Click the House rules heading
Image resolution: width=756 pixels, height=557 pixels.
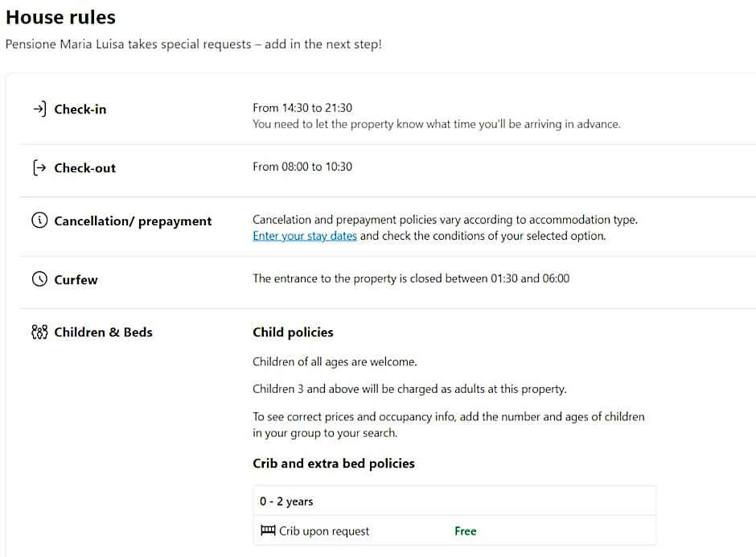[60, 17]
